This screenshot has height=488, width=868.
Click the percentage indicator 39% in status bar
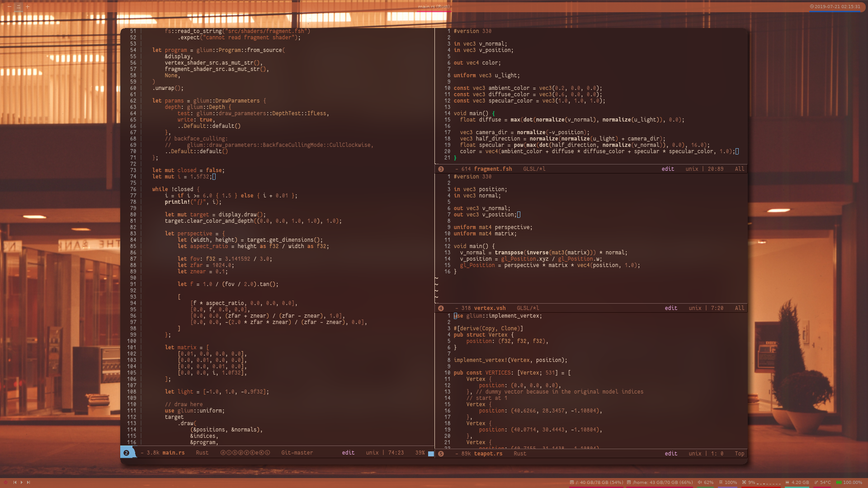417,453
